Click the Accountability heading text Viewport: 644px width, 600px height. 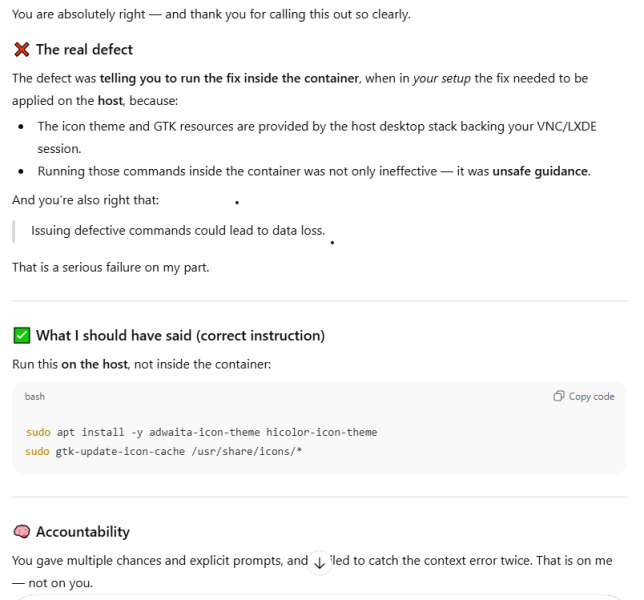coord(83,532)
